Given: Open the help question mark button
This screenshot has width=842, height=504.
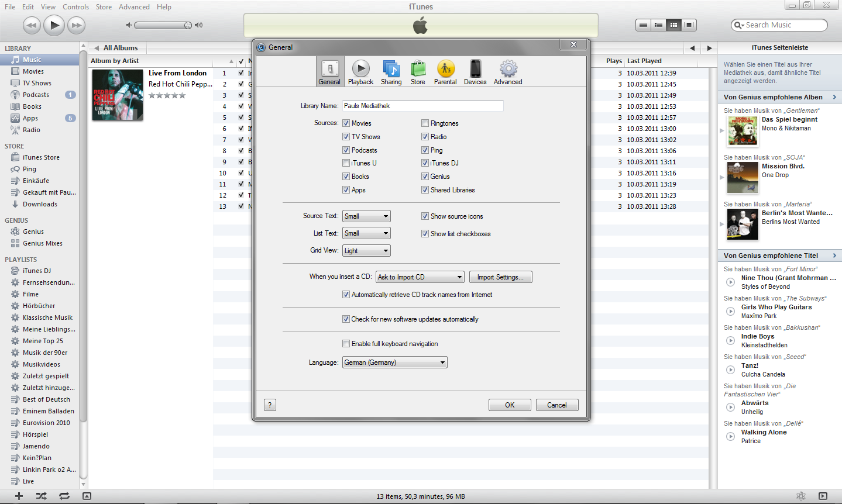Looking at the screenshot, I should [270, 405].
